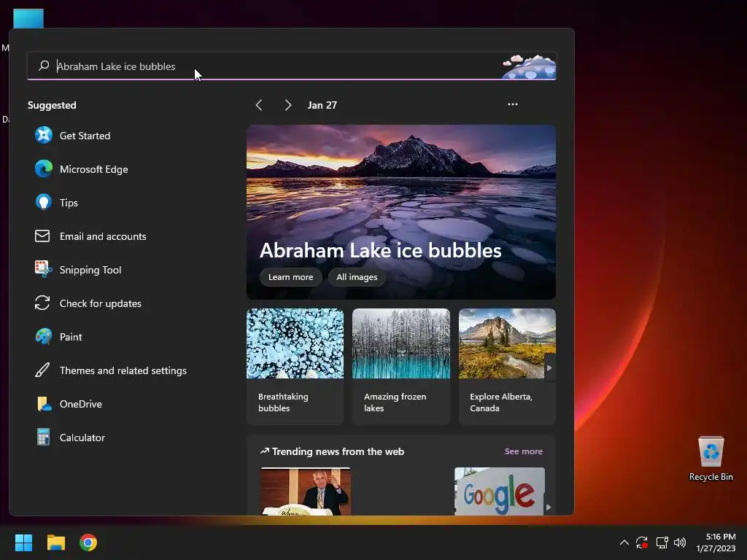Open the Windows Start button
The width and height of the screenshot is (747, 560).
(x=23, y=542)
